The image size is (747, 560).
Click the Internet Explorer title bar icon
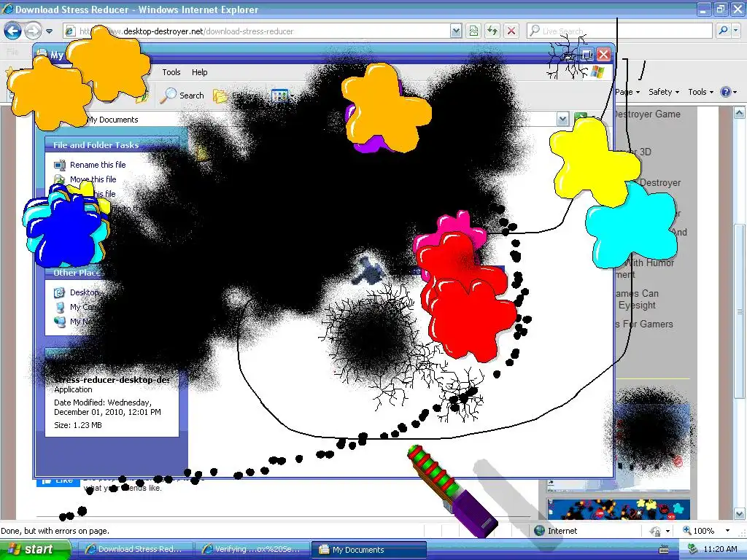coord(7,9)
